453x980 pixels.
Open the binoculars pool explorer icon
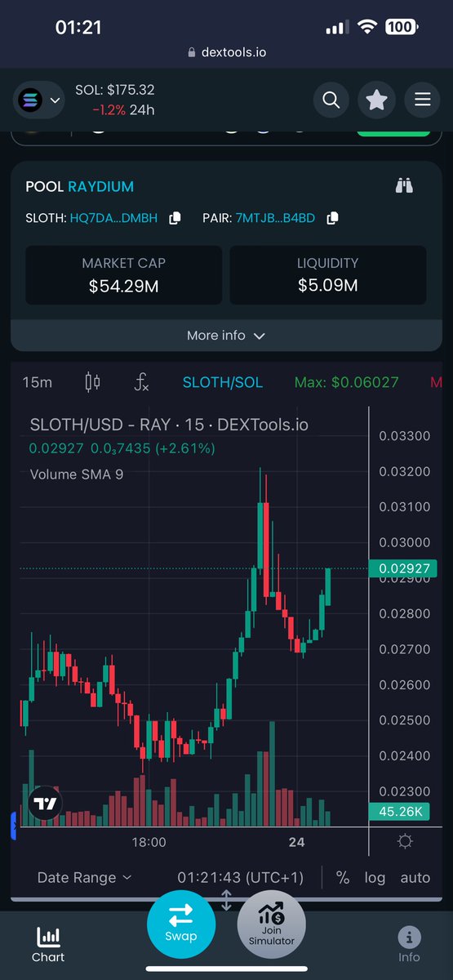click(404, 185)
